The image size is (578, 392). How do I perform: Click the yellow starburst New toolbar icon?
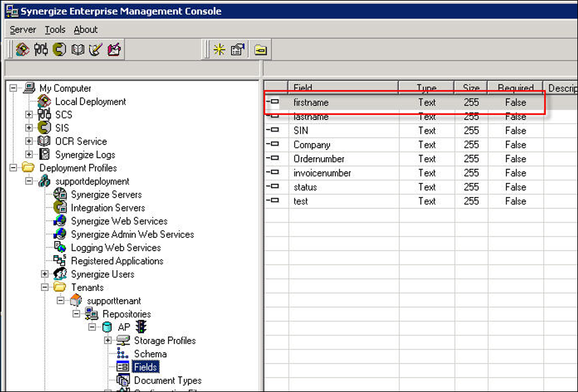[219, 49]
